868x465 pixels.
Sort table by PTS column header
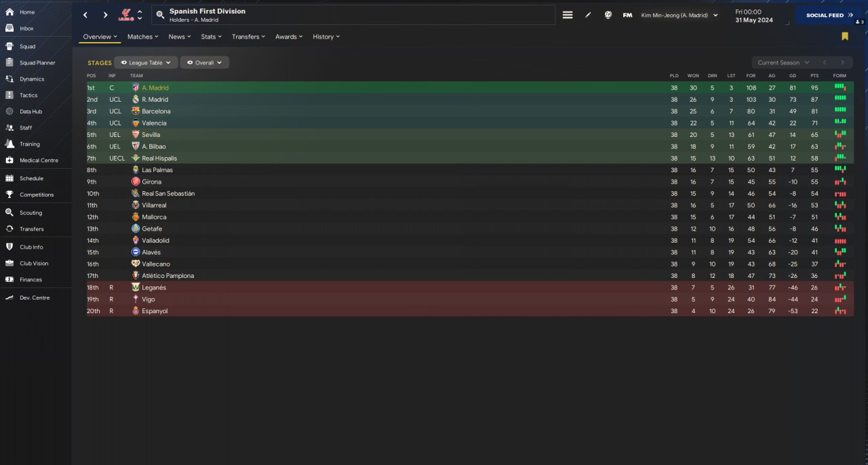[814, 75]
